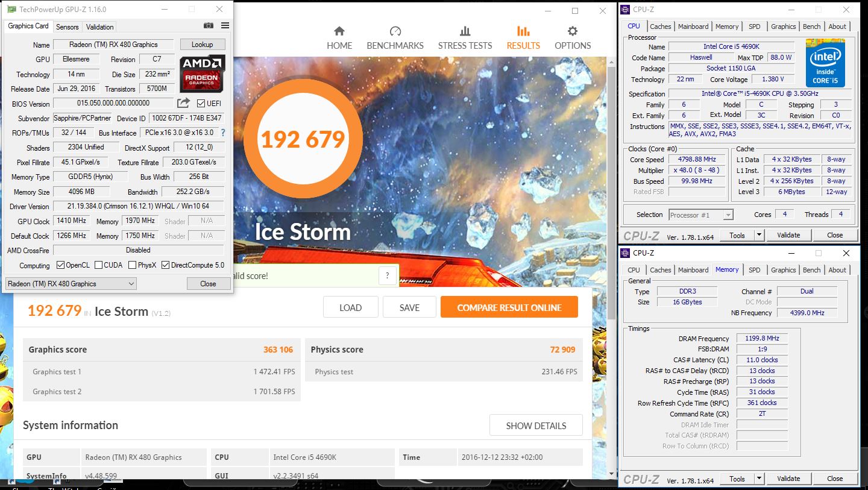Open 3DMark STRESS TESTS icon

pos(465,31)
